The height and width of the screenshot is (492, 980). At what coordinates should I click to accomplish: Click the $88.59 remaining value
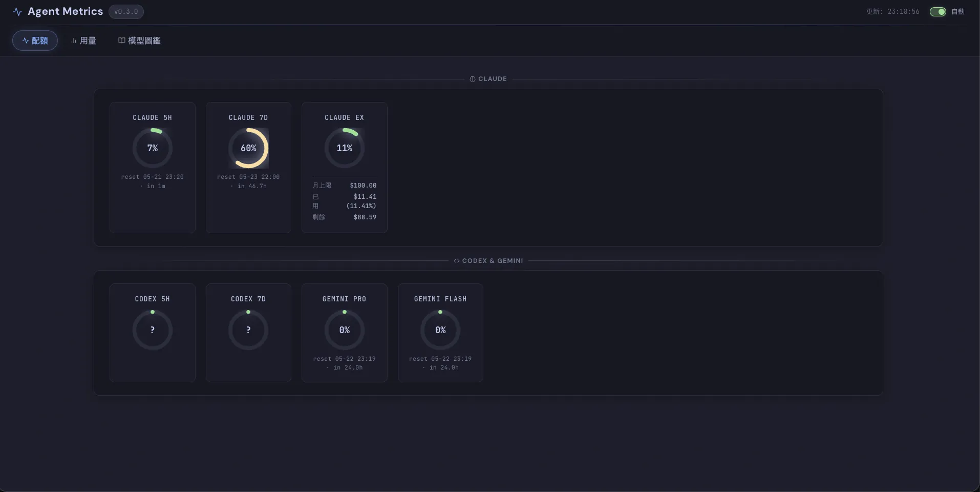point(365,217)
